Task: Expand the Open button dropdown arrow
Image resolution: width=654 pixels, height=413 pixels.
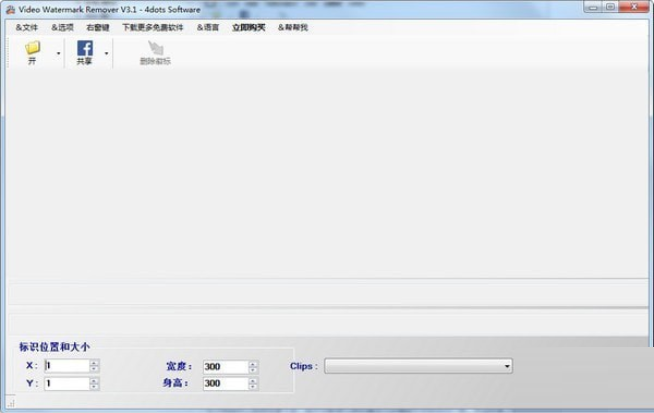Action: coord(57,53)
